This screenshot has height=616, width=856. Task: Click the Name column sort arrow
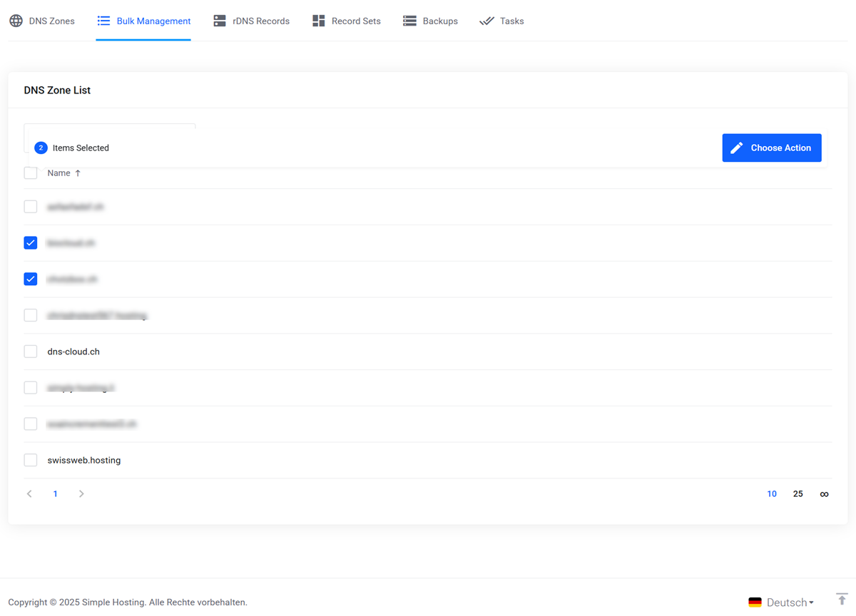pos(77,173)
